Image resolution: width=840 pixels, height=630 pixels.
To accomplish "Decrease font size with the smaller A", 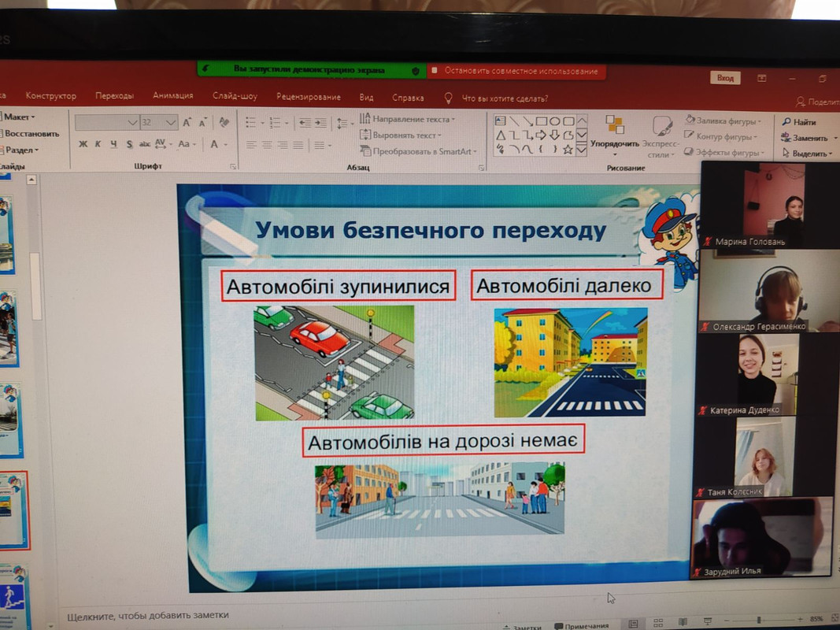I will [203, 123].
